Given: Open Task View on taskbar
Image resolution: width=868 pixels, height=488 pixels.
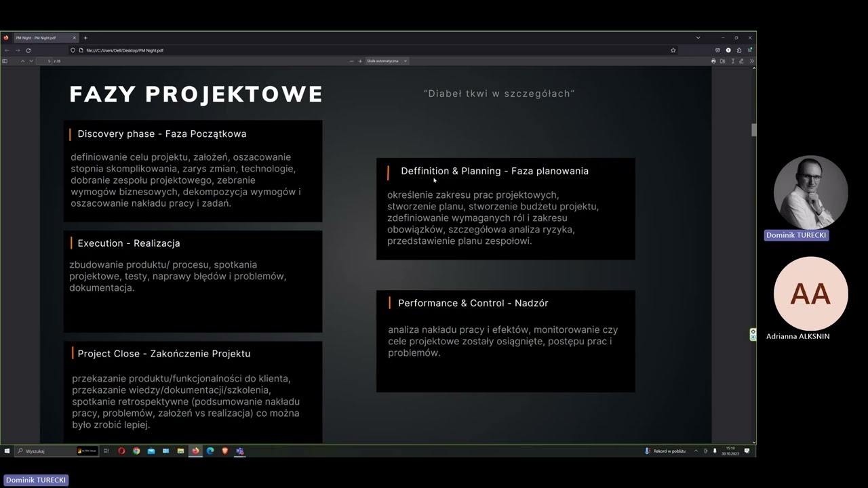Looking at the screenshot, I should (x=106, y=451).
